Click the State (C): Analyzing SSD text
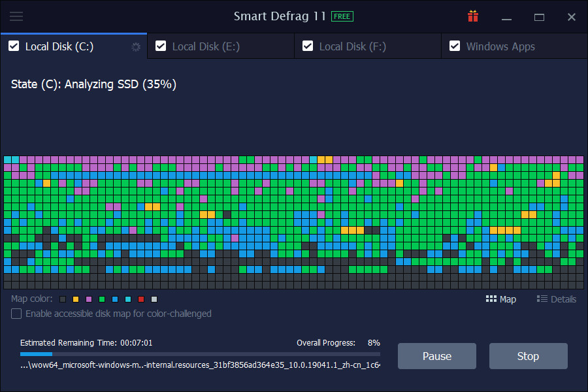The width and height of the screenshot is (588, 392). click(93, 84)
